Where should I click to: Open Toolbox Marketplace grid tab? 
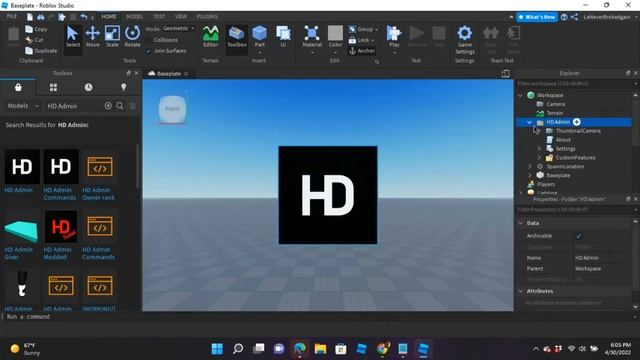pyautogui.click(x=53, y=87)
